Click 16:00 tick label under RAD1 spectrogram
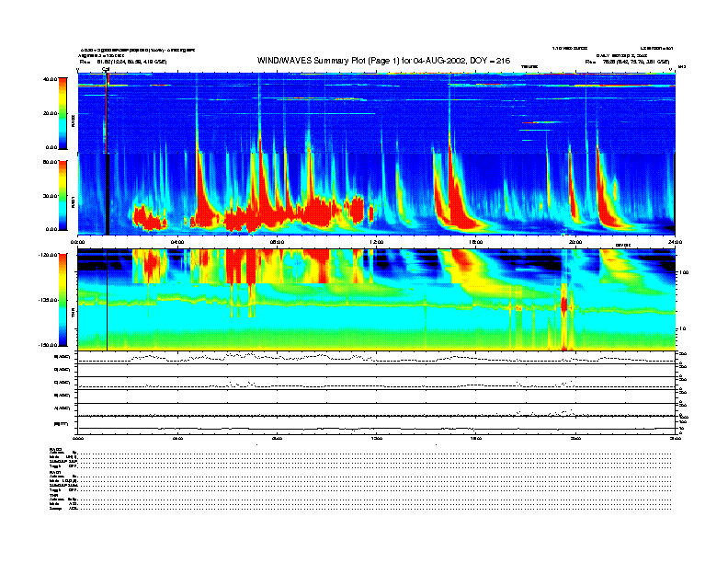Image resolution: width=728 pixels, height=563 pixels. [x=476, y=242]
